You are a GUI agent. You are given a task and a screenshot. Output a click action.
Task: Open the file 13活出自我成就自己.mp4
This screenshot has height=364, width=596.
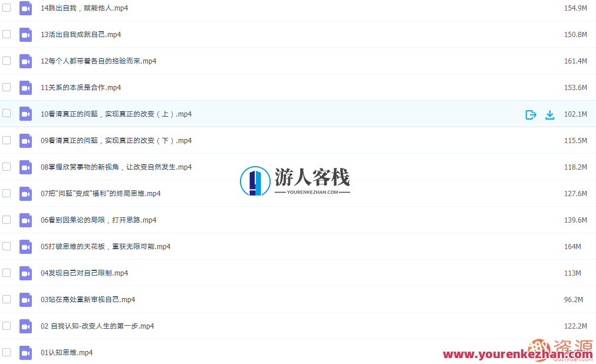[80, 34]
